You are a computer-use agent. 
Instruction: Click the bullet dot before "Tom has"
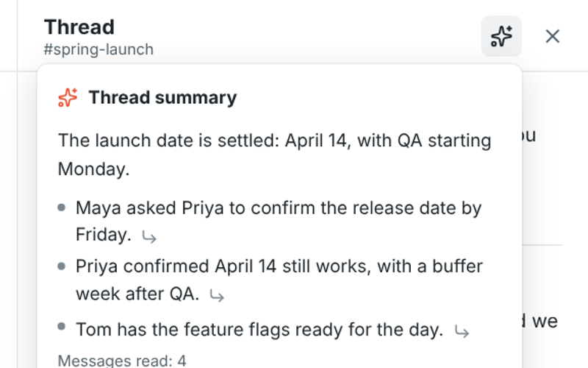click(x=62, y=326)
